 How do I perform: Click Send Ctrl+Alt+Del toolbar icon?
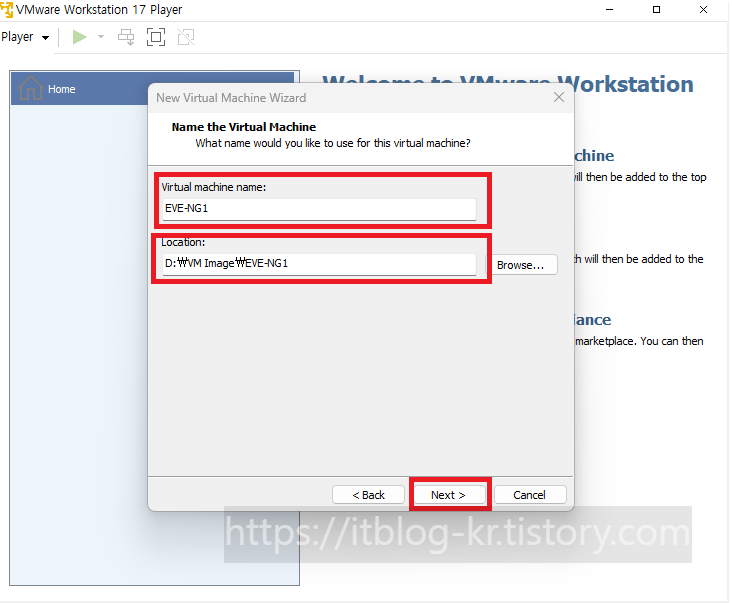coord(126,37)
